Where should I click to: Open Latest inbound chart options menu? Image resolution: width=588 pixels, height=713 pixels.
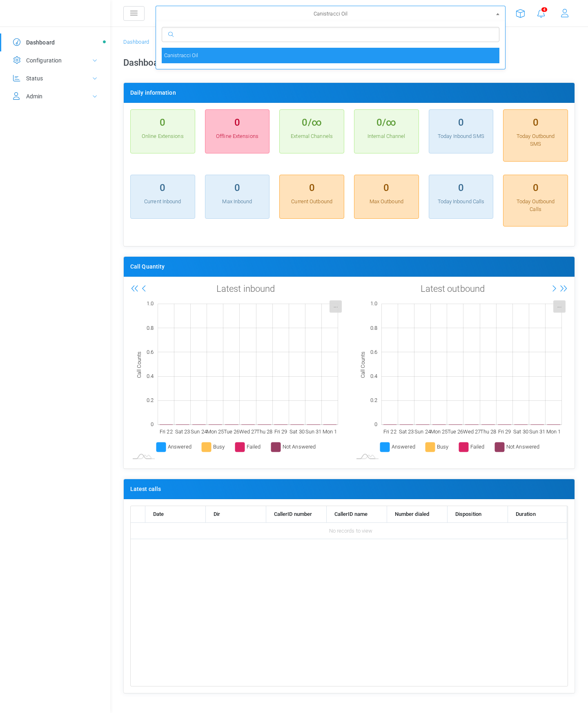pos(336,307)
